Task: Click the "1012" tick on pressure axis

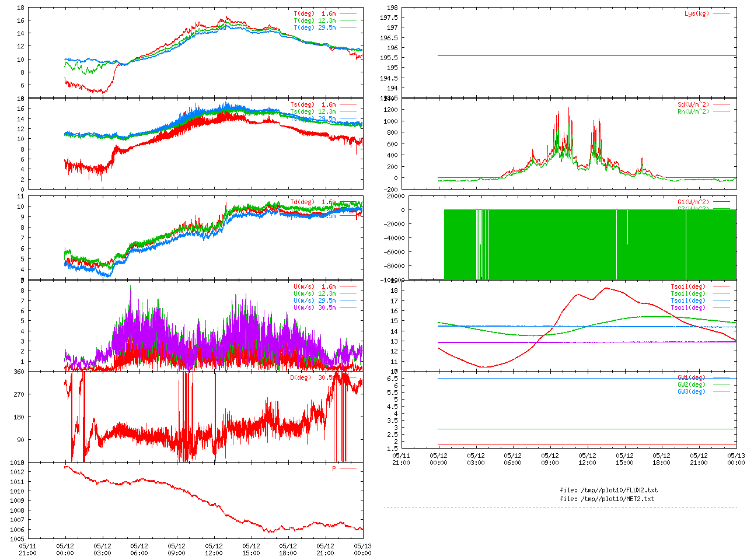Action: click(x=17, y=472)
